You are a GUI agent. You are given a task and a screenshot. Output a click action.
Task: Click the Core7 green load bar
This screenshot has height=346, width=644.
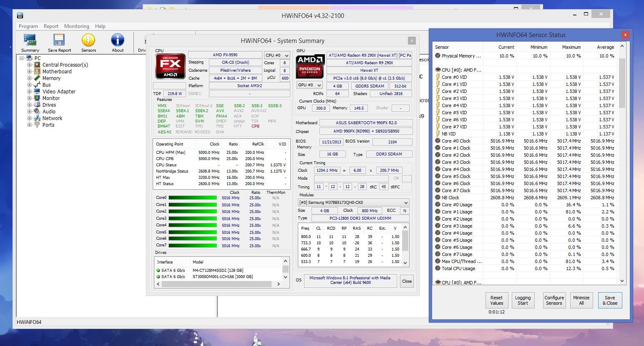(x=192, y=246)
